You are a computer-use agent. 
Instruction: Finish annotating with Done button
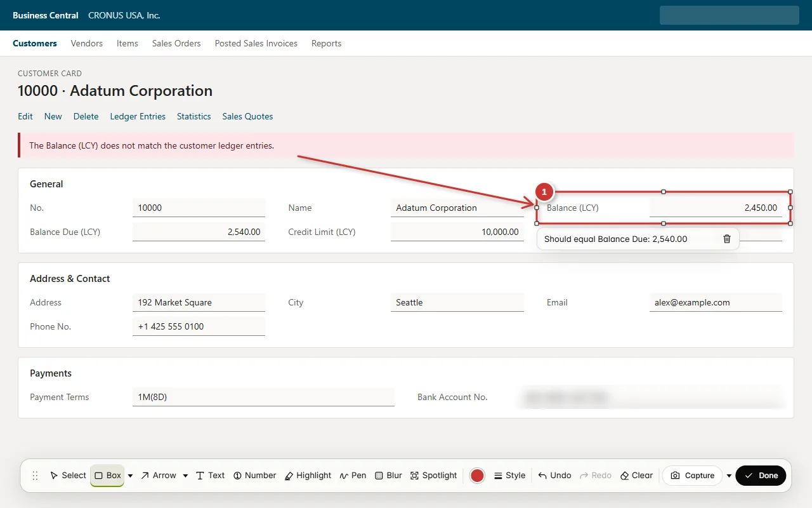(761, 476)
